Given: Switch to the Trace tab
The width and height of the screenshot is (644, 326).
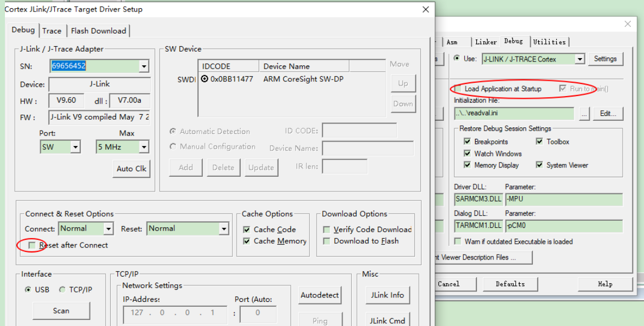Looking at the screenshot, I should click(x=52, y=31).
